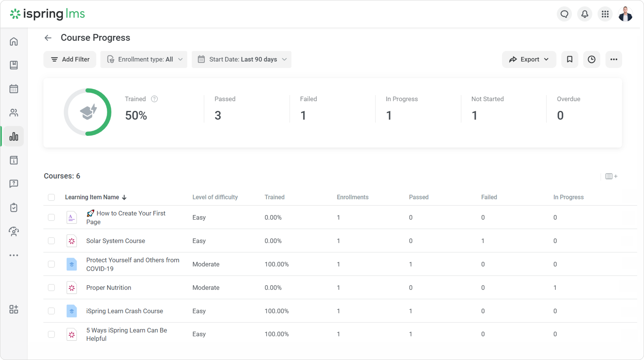Click the Trained help question mark
644x360 pixels.
[154, 99]
